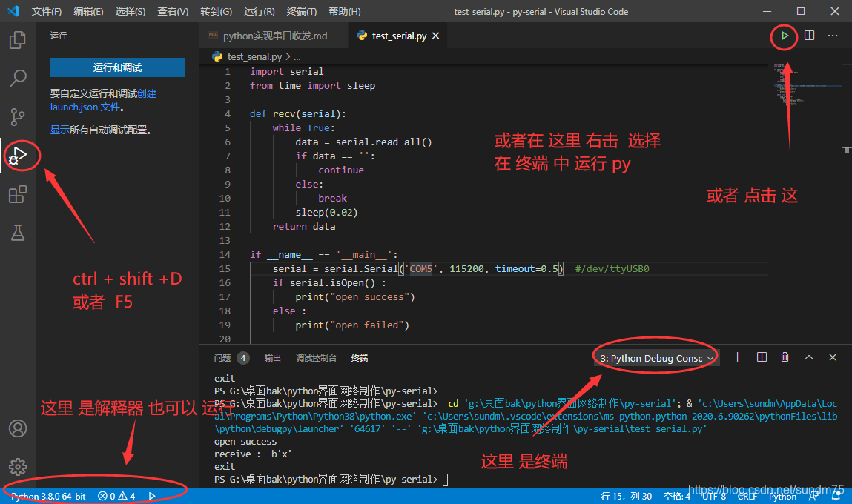
Task: Open the 选择 menu
Action: point(130,11)
